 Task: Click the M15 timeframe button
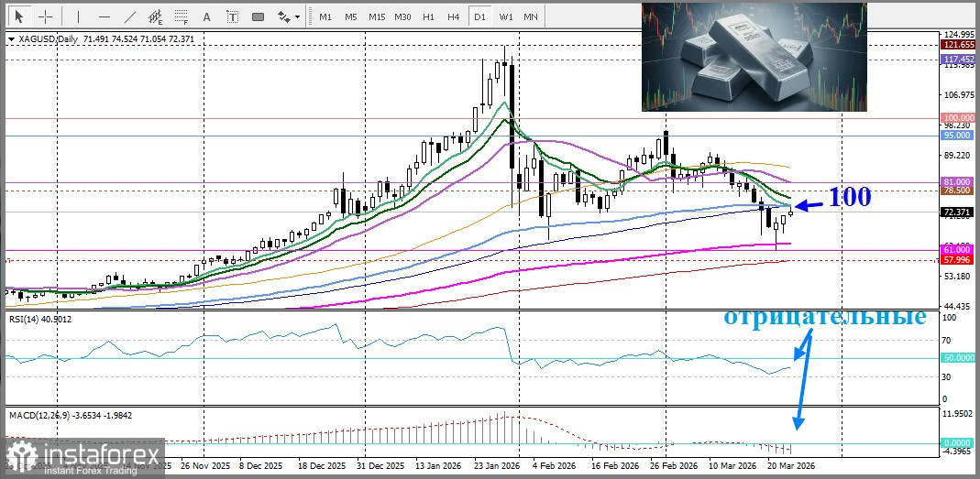[x=377, y=16]
